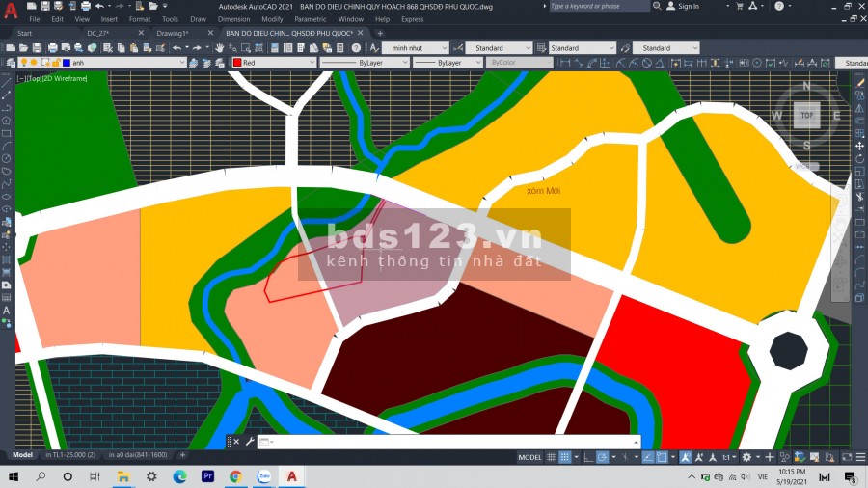Select the Multiline Text tool
This screenshot has height=488, width=868.
6,311
